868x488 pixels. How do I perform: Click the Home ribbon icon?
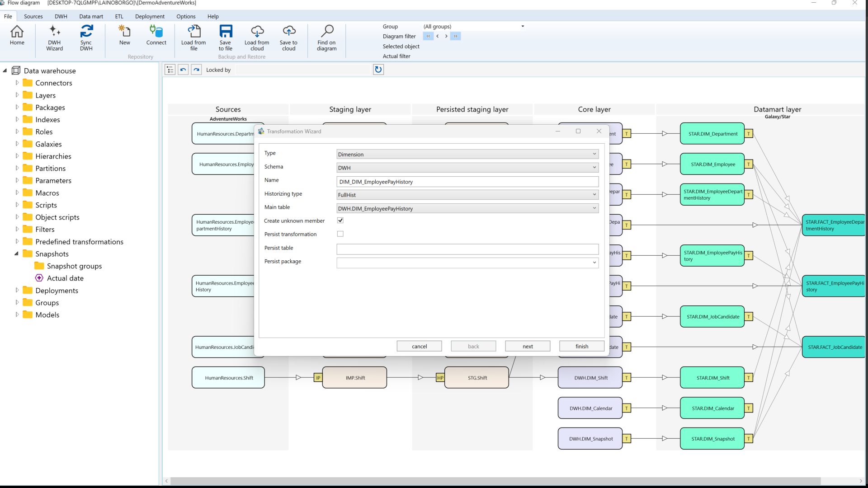(17, 36)
